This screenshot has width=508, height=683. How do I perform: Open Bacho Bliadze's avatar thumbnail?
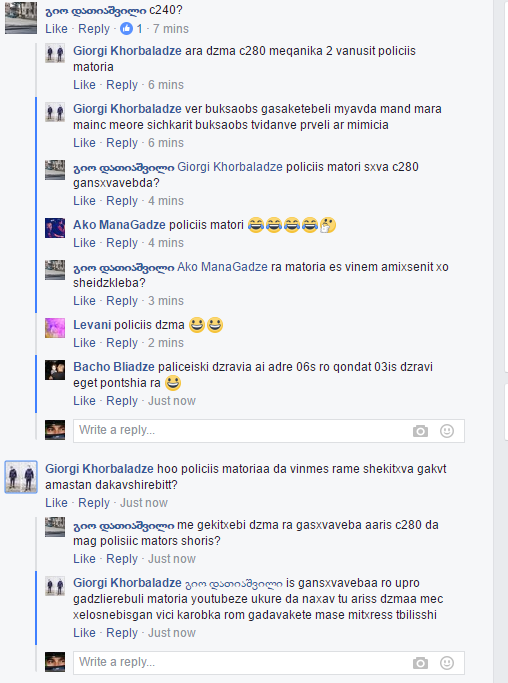[x=55, y=370]
